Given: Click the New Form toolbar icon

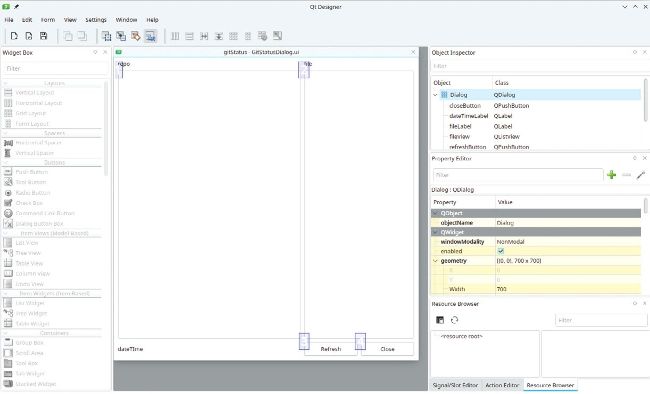Looking at the screenshot, I should click(x=14, y=36).
